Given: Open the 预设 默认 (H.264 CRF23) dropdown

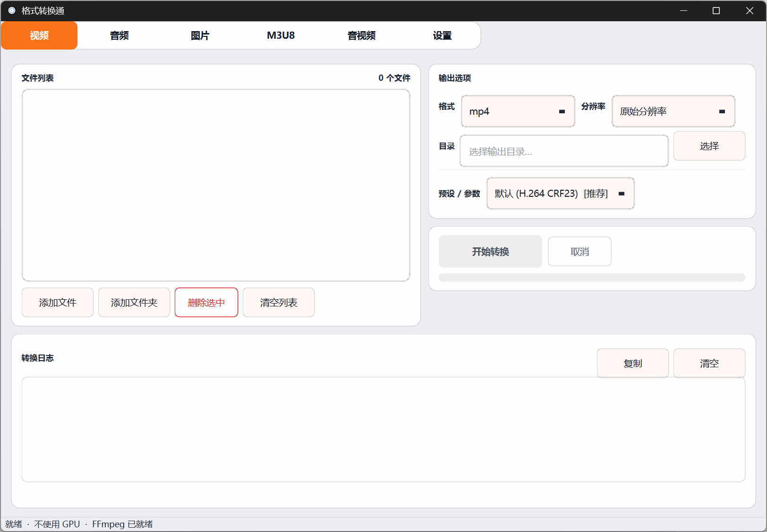Looking at the screenshot, I should coord(561,194).
